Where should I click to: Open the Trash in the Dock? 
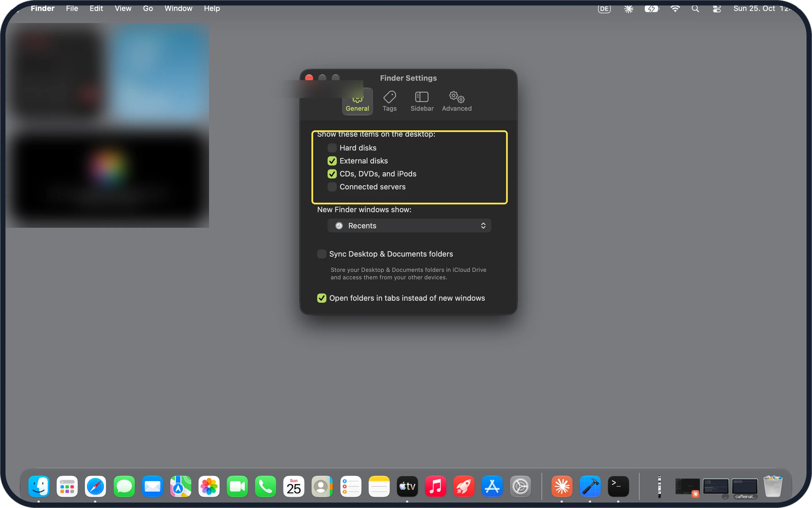[x=773, y=486]
